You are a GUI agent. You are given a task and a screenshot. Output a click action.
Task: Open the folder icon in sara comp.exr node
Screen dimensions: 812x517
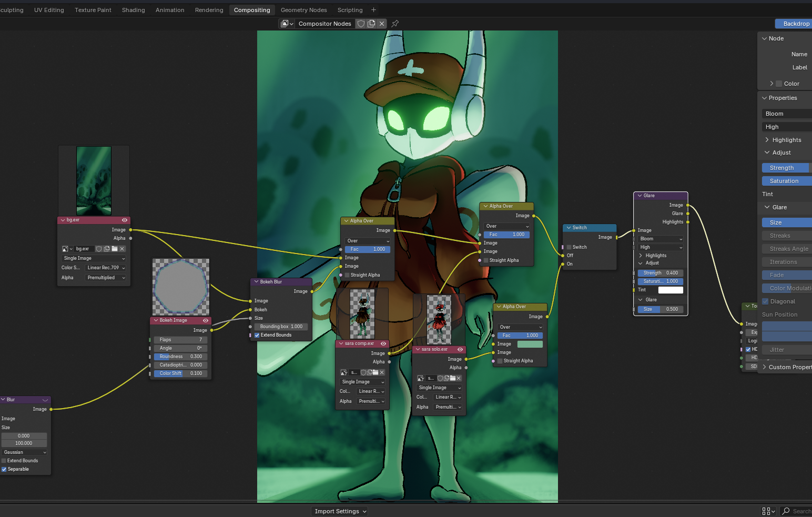375,372
